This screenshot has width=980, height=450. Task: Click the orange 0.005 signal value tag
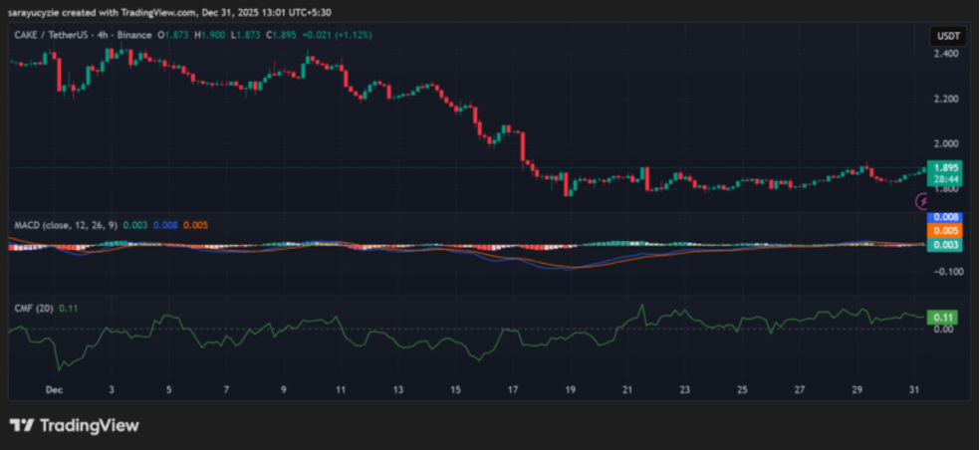pos(944,230)
